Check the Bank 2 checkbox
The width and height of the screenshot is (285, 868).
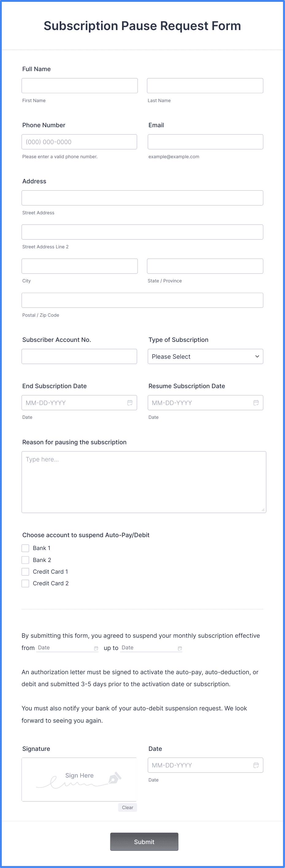coord(25,560)
